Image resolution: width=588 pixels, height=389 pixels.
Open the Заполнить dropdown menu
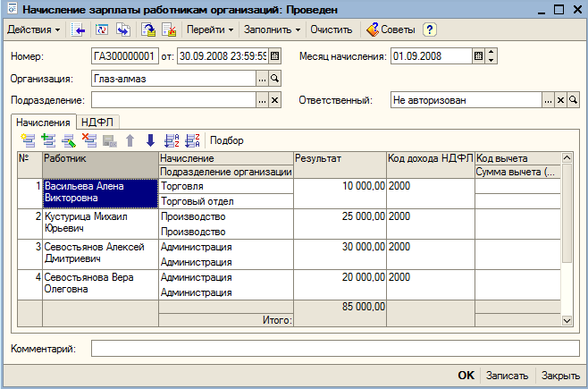click(x=272, y=30)
